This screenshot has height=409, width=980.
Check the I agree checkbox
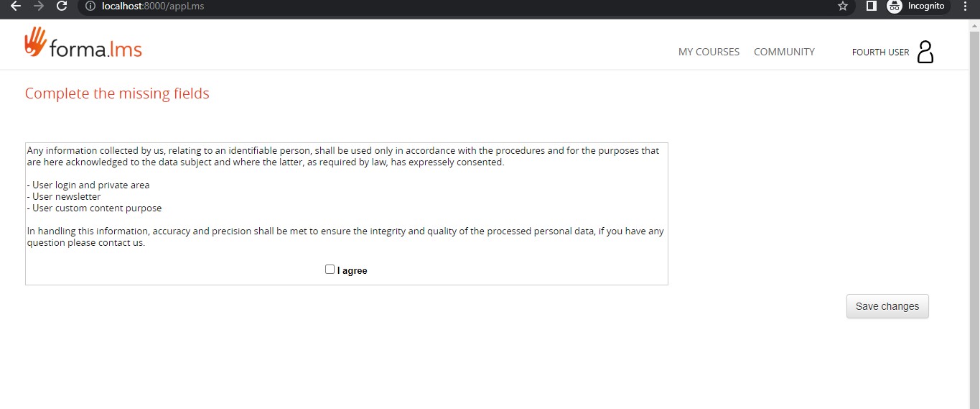point(330,270)
